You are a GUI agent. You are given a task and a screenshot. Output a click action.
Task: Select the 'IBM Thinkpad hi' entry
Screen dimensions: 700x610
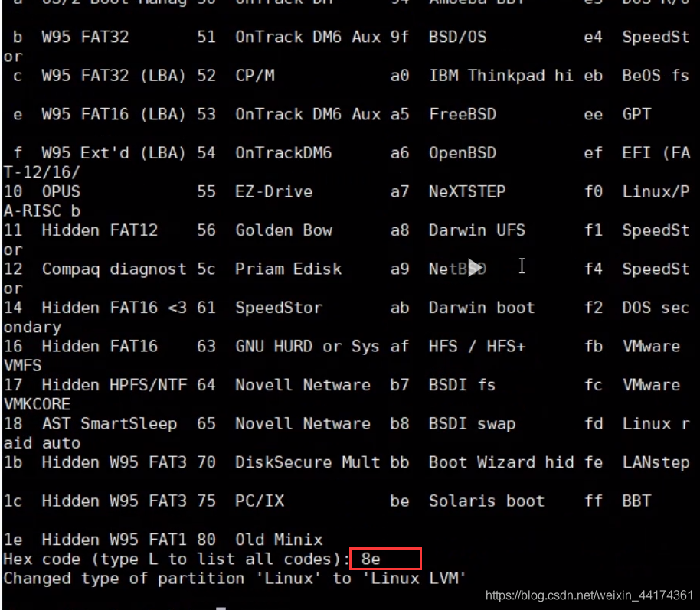click(x=501, y=76)
